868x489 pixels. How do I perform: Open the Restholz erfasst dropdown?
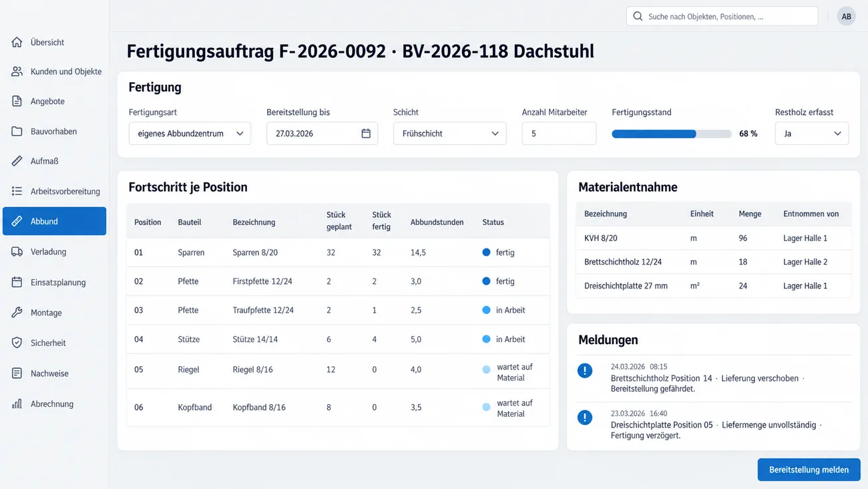812,134
